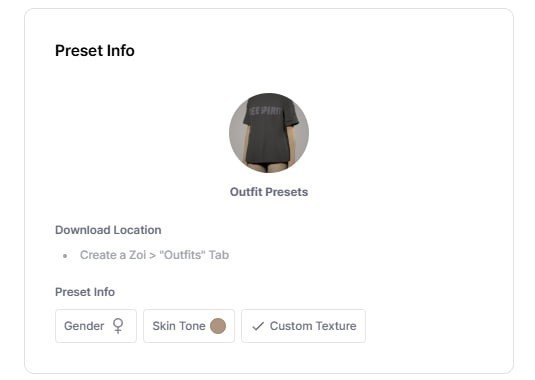Click the checkmark icon beside Custom Texture

tap(258, 326)
